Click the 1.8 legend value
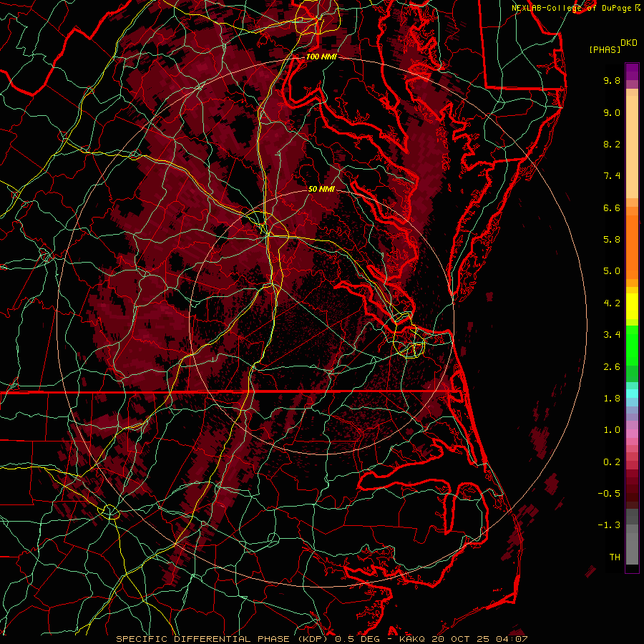Viewport: 644px width, 644px height. click(612, 399)
